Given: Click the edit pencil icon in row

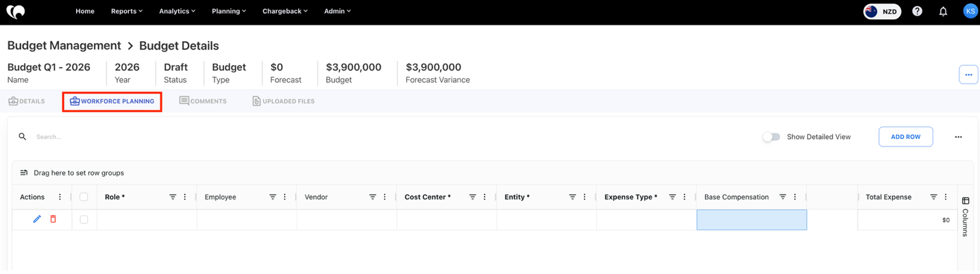Looking at the screenshot, I should click(37, 219).
